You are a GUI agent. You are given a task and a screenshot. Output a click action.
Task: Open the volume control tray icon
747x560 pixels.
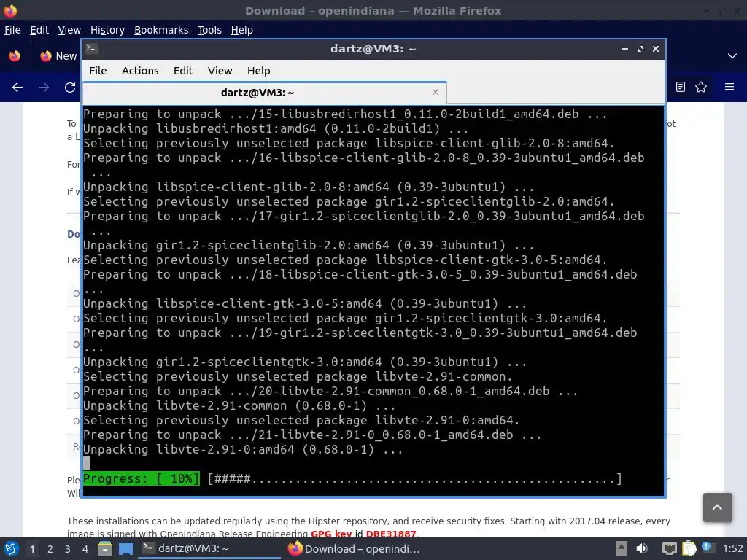pyautogui.click(x=642, y=548)
